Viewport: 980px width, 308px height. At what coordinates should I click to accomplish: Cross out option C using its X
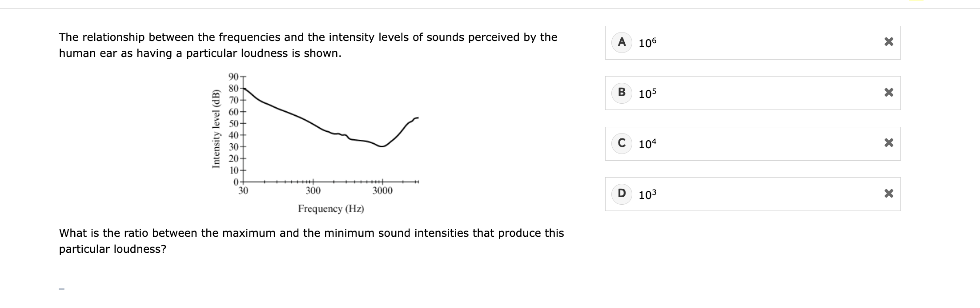888,143
